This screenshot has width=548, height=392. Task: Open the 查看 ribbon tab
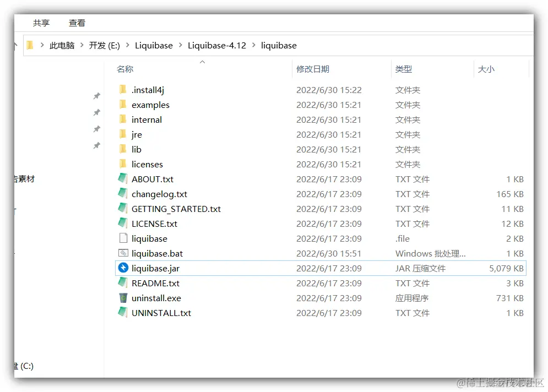pos(77,23)
